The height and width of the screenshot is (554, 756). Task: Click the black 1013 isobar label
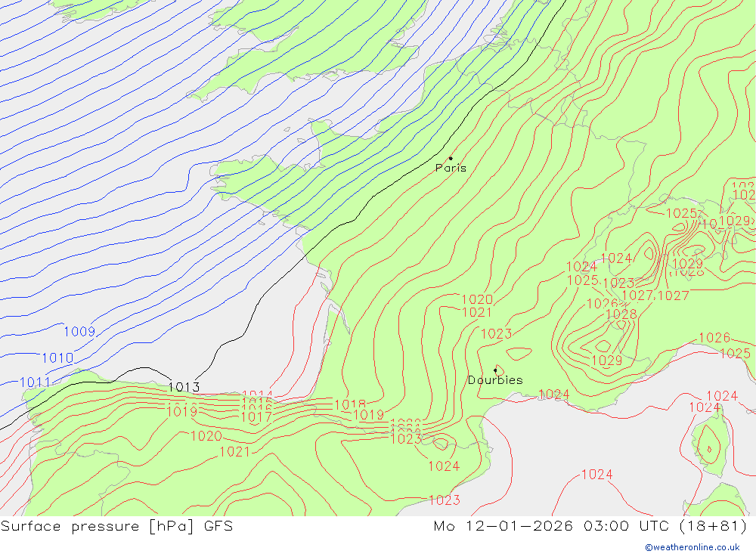point(184,387)
